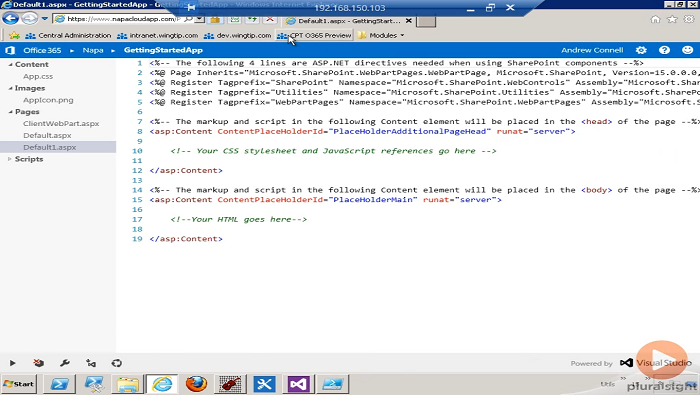Open App.css in the file tree
This screenshot has width=700, height=395.
(x=38, y=76)
